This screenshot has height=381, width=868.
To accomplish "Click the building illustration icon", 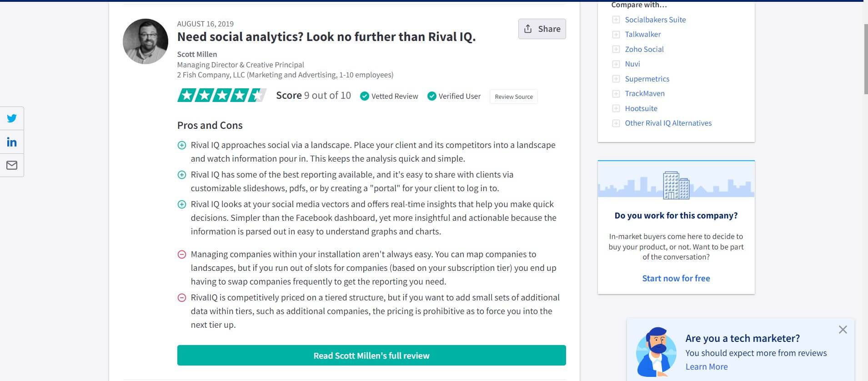I will [676, 185].
